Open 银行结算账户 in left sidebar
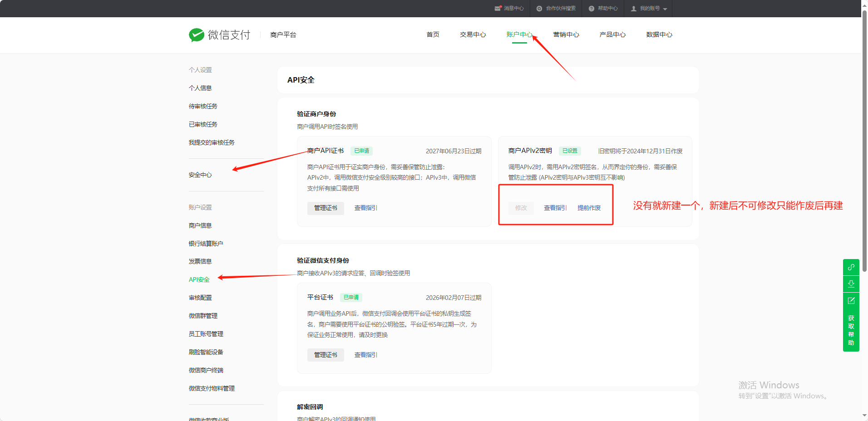 coord(206,244)
